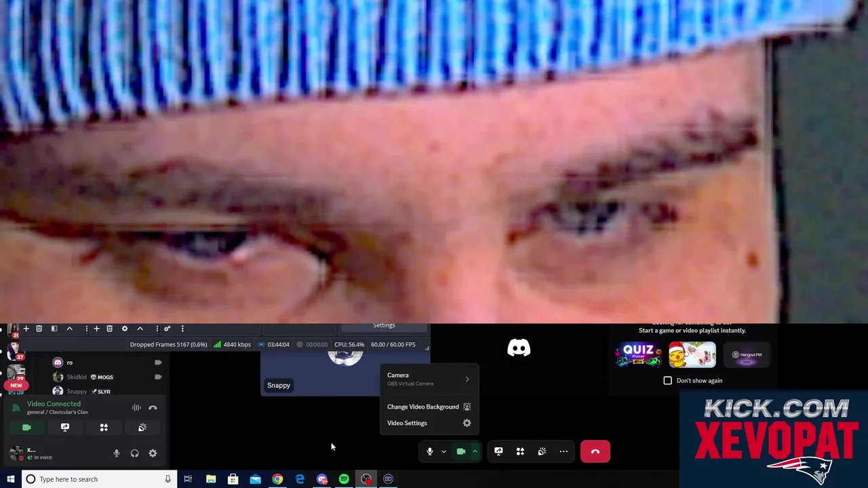Open Google Chrome from taskbar

[277, 479]
